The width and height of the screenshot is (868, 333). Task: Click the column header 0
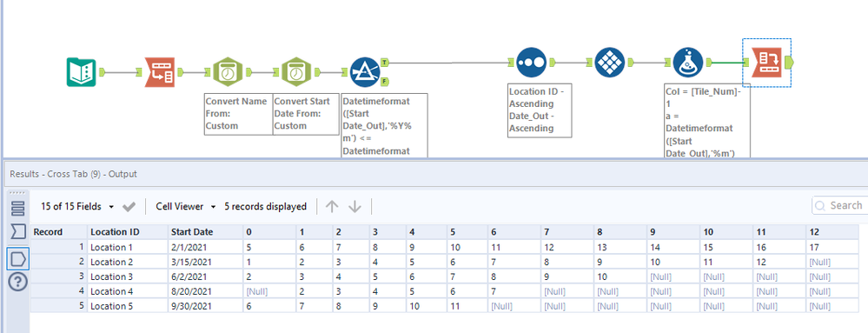coord(269,232)
